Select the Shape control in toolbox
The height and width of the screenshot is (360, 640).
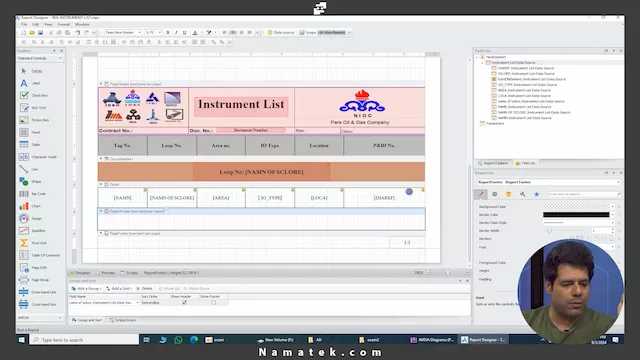click(31, 182)
